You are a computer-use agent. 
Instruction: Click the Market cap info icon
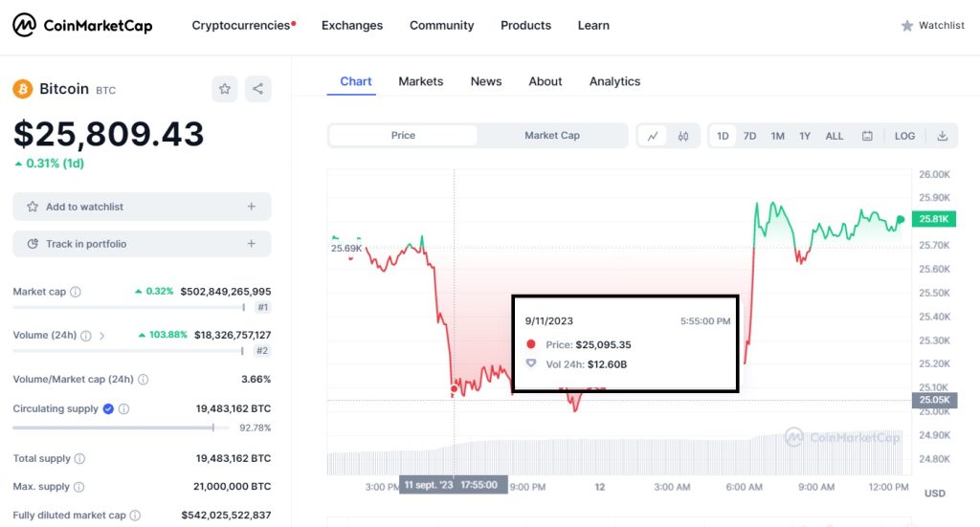tap(76, 292)
